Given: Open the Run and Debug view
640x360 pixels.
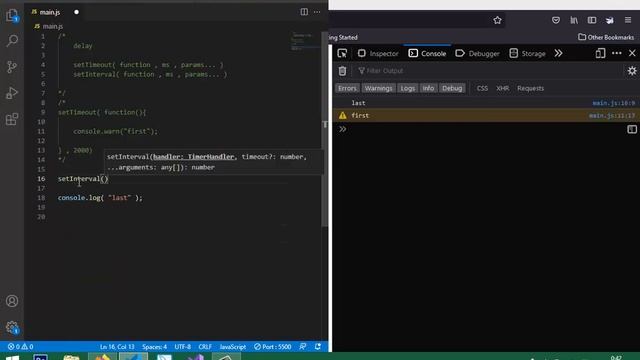Looking at the screenshot, I should (x=12, y=93).
